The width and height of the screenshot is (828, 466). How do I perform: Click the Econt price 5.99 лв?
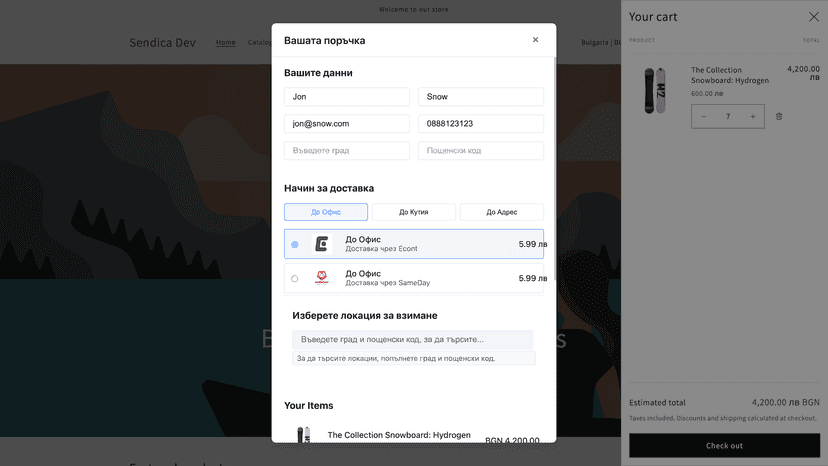pos(532,244)
